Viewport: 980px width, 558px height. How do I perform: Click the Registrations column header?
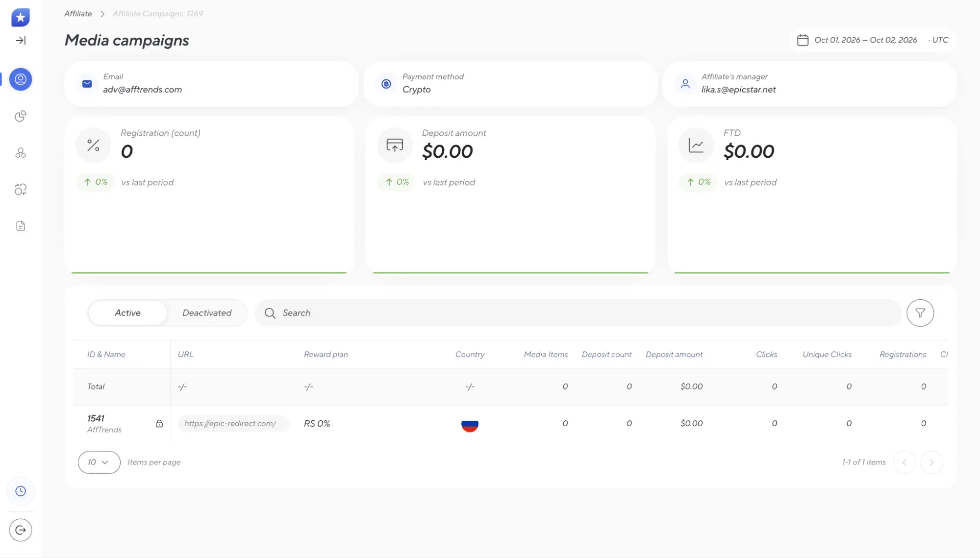pyautogui.click(x=903, y=354)
